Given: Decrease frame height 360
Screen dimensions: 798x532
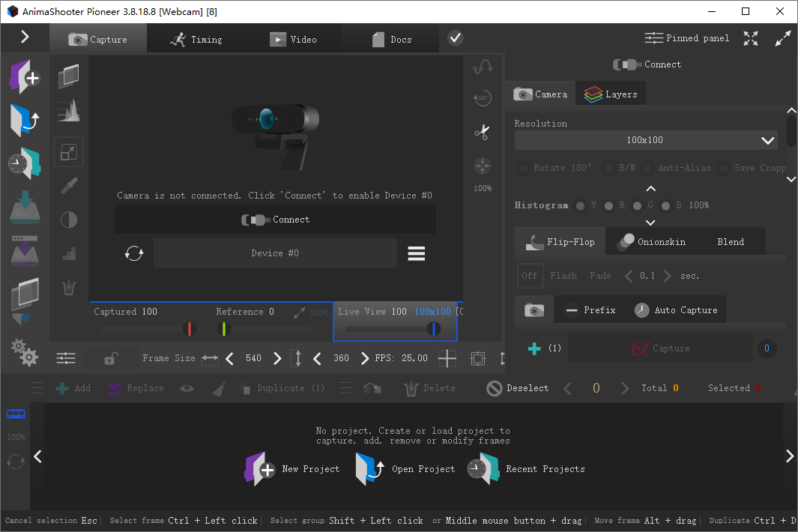Looking at the screenshot, I should tap(317, 358).
